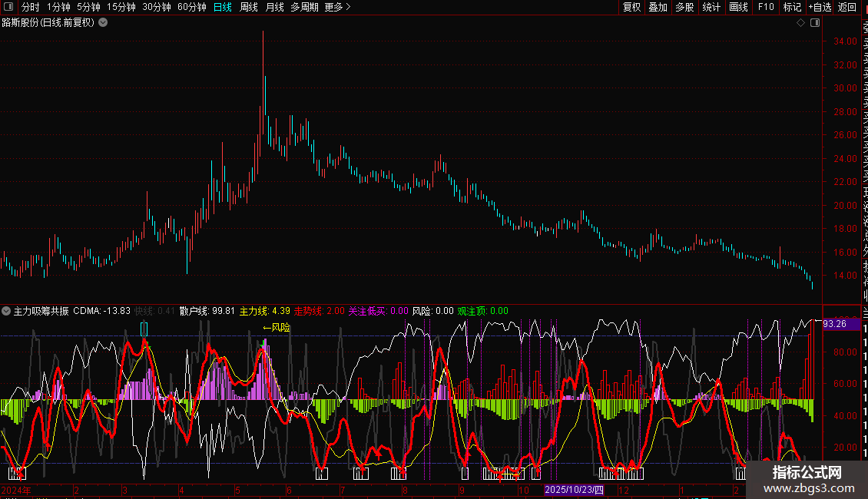
Task: Click the 复权 adjustment button
Action: [631, 7]
